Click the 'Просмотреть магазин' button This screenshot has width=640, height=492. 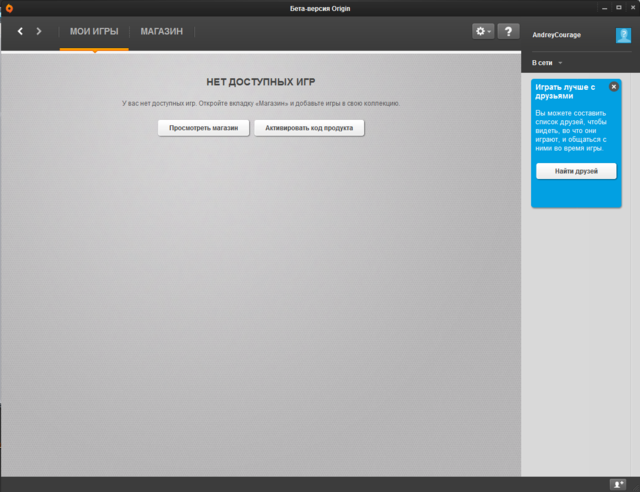click(203, 128)
